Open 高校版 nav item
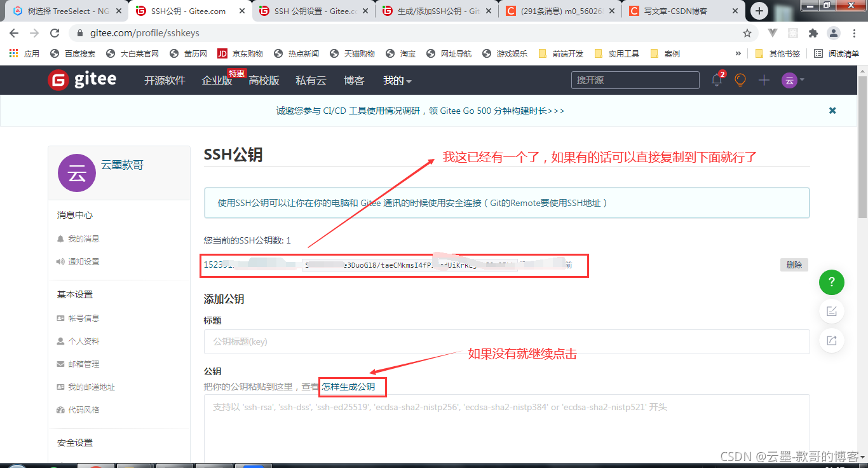868x468 pixels. [264, 81]
